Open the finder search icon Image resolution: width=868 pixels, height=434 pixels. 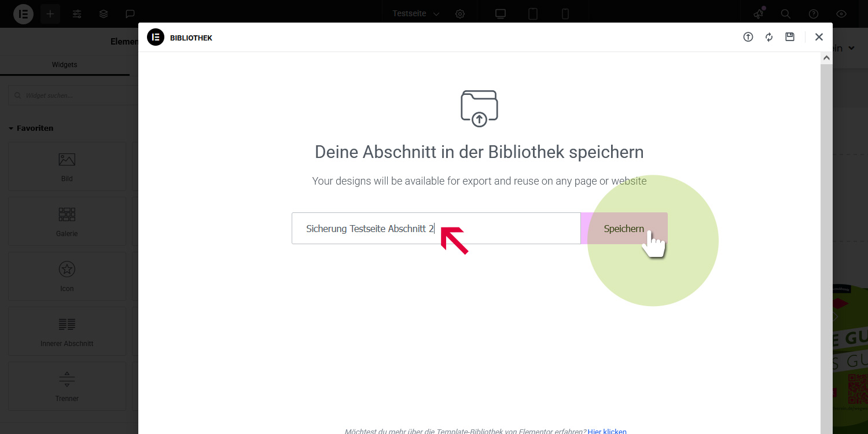coord(785,14)
